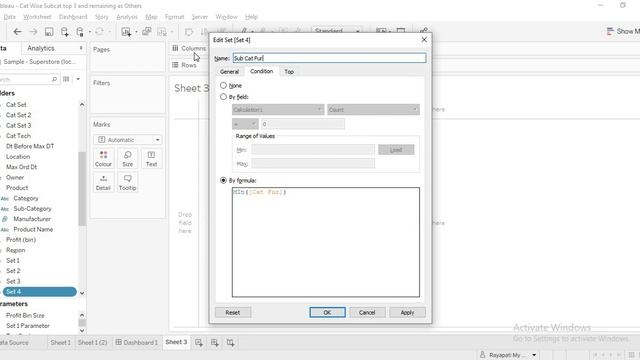
Task: Click the Load button for value range
Action: pyautogui.click(x=396, y=150)
